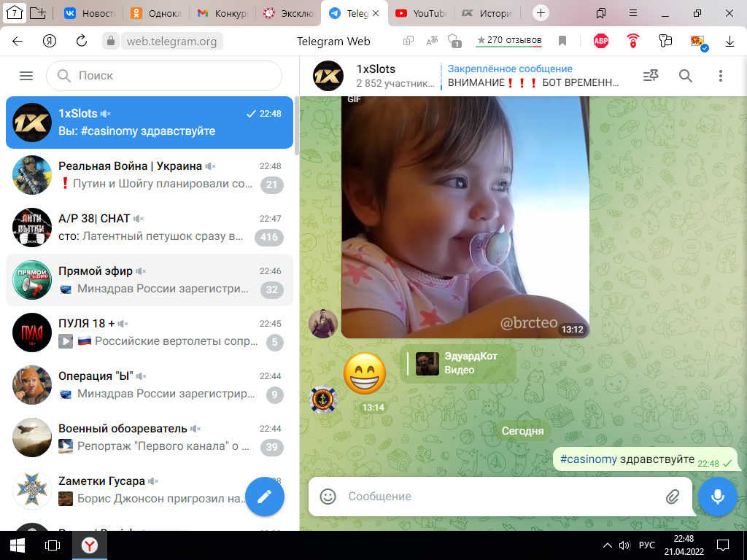Open the ПУЛЯ 18 + channel
Image resolution: width=747 pixels, height=560 pixels.
[x=150, y=332]
